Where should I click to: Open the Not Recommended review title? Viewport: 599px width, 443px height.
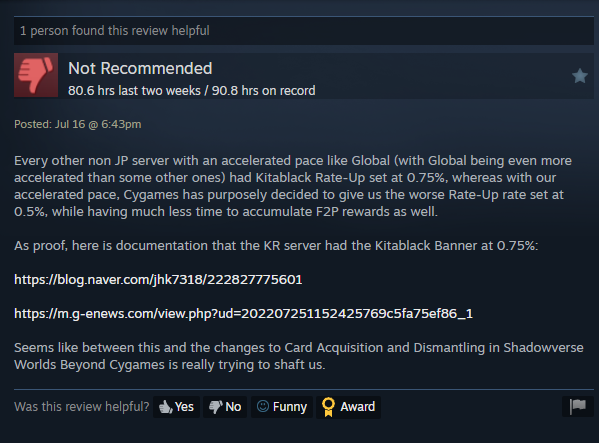(x=140, y=68)
